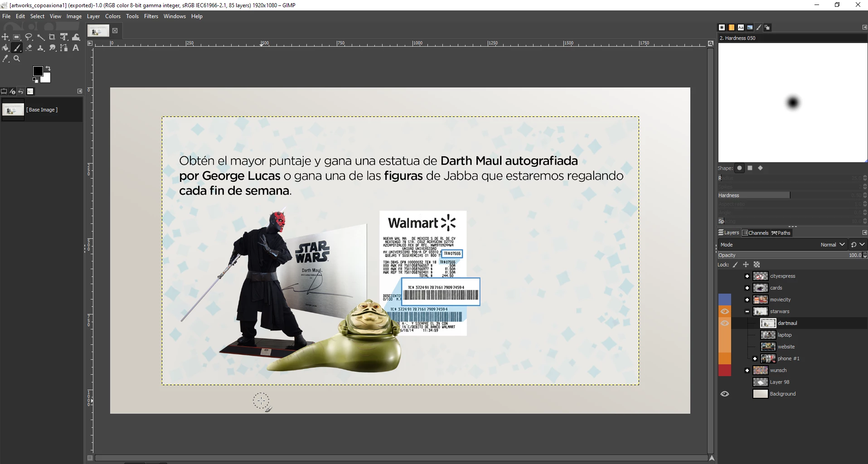Screen dimensions: 868x464
Task: Open the layer Mode dropdown
Action: [x=783, y=245]
